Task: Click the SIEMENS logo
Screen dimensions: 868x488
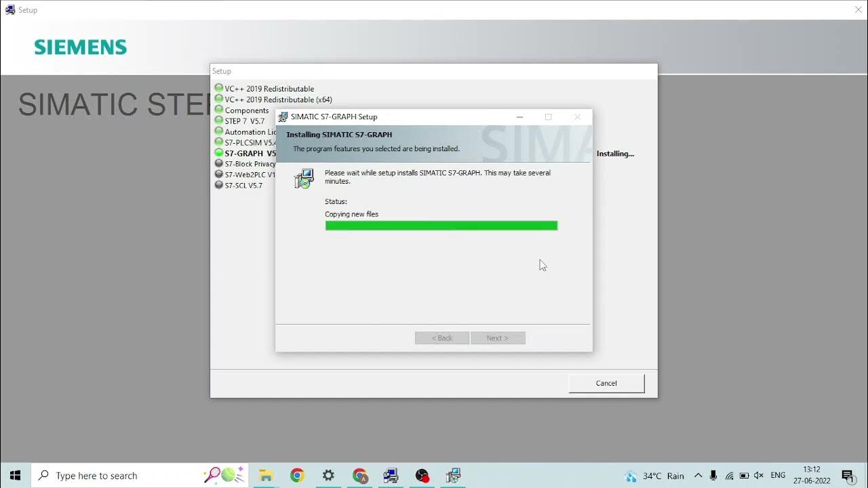Action: (x=81, y=47)
